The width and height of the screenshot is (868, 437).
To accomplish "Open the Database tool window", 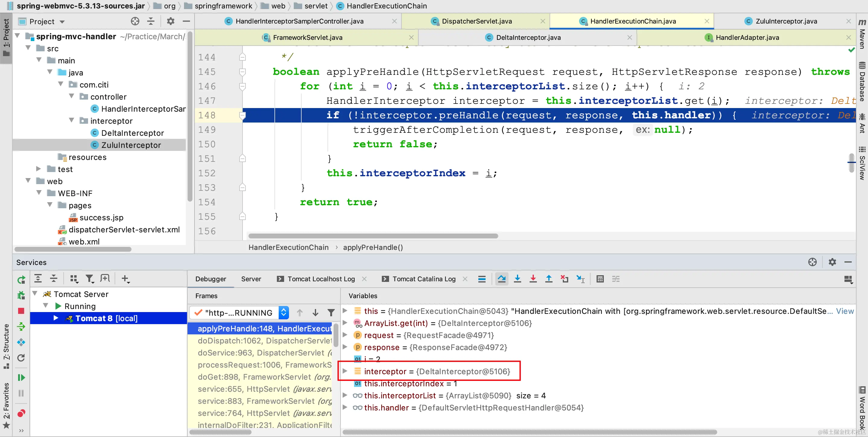I will pos(862,82).
